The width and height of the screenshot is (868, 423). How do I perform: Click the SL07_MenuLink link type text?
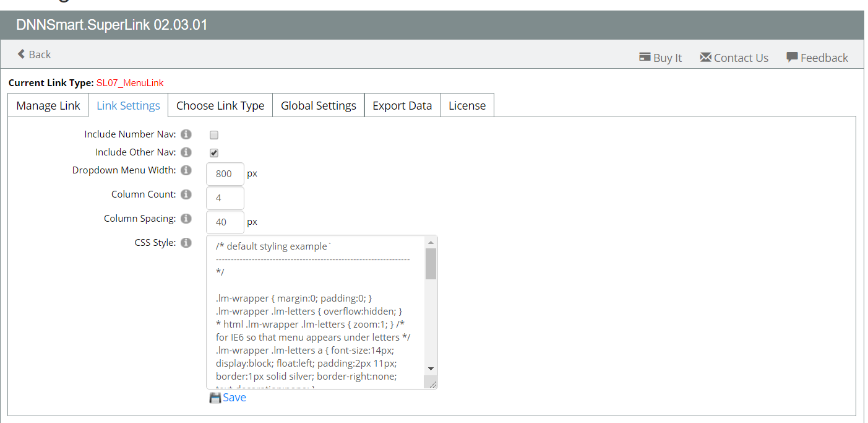coord(130,83)
